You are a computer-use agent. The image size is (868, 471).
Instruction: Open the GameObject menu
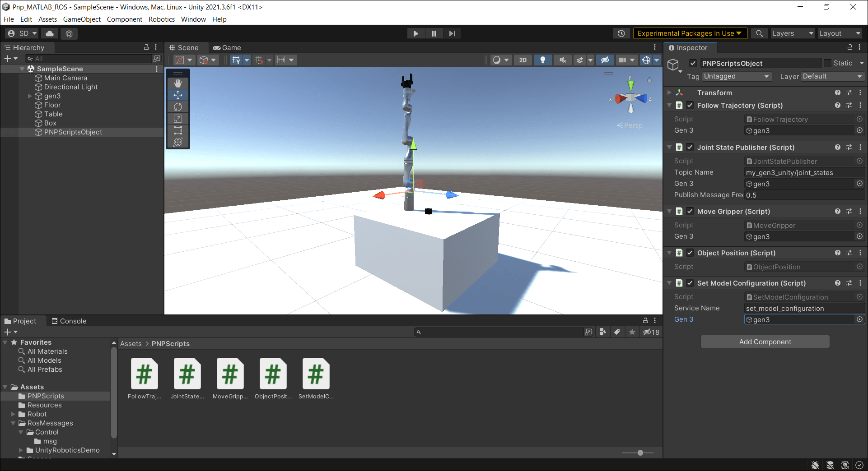(82, 19)
